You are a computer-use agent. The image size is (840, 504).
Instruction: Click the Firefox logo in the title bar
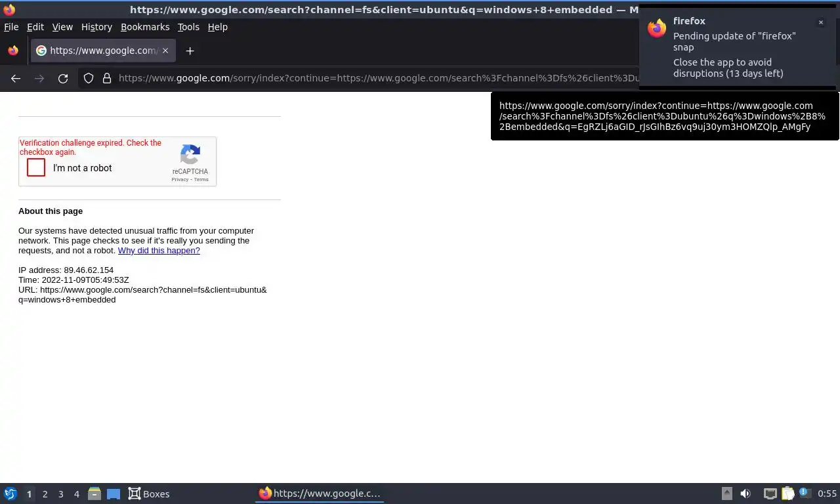(x=9, y=9)
